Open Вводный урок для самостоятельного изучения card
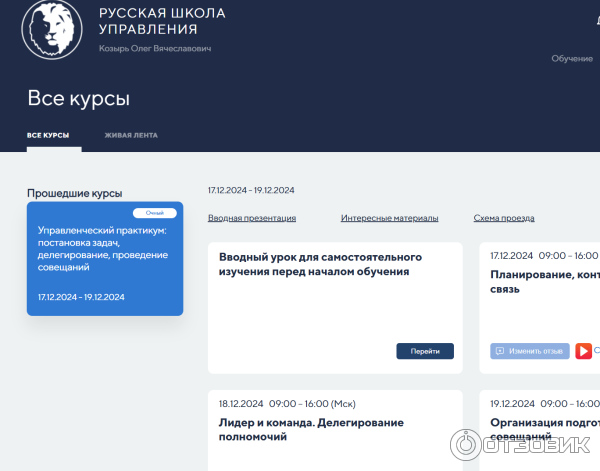This screenshot has width=600, height=471. (x=335, y=308)
